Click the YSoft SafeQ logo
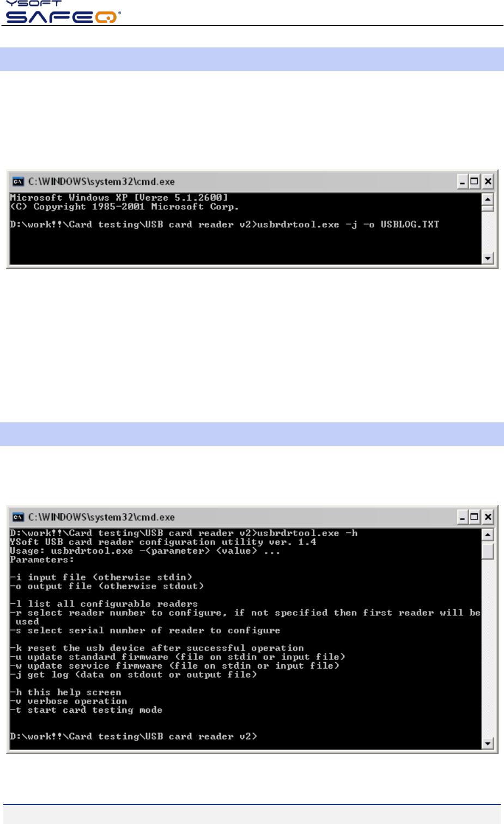504x824 pixels. click(x=63, y=11)
